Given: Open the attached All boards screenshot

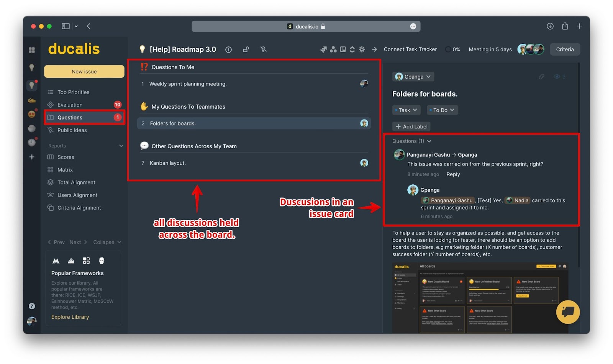Looking at the screenshot, I should point(480,298).
